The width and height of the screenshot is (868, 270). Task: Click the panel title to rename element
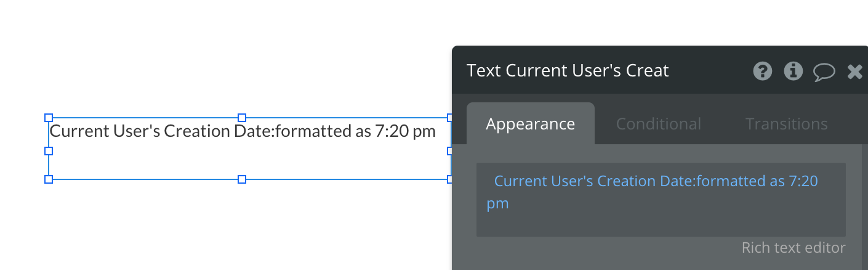567,71
